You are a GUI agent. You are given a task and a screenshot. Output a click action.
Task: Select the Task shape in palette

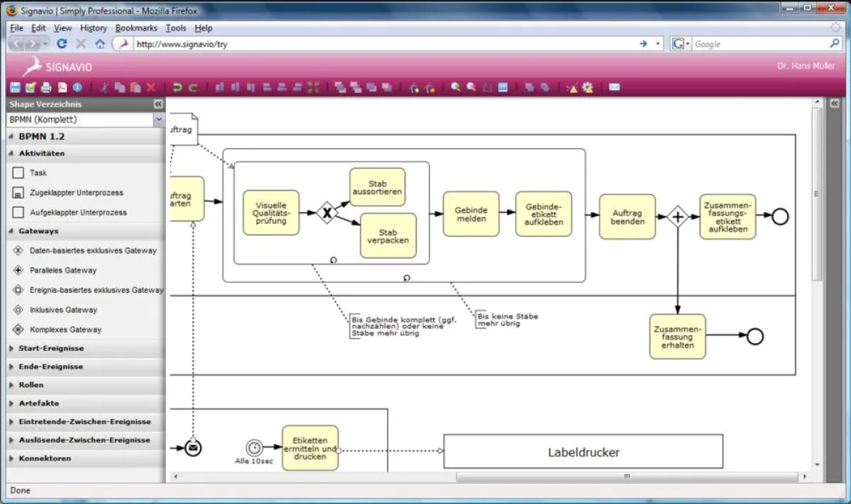pos(38,172)
